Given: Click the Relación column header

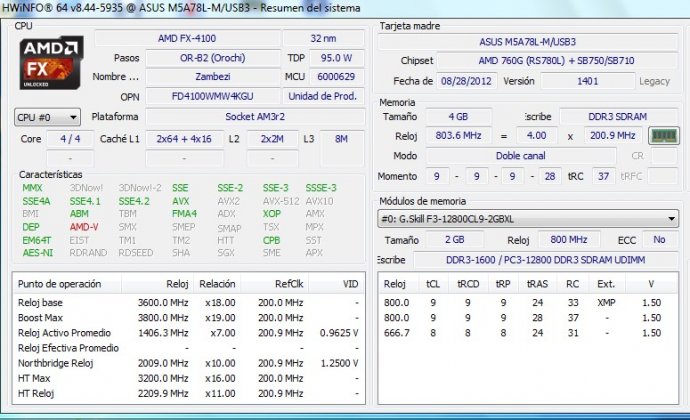Looking at the screenshot, I should [x=217, y=284].
